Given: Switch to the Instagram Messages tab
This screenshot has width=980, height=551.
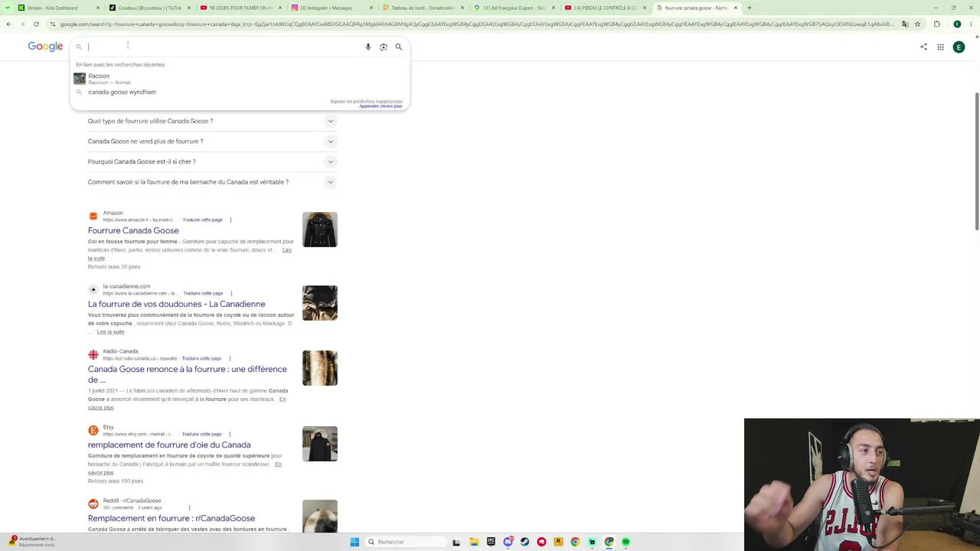Looking at the screenshot, I should (x=332, y=8).
